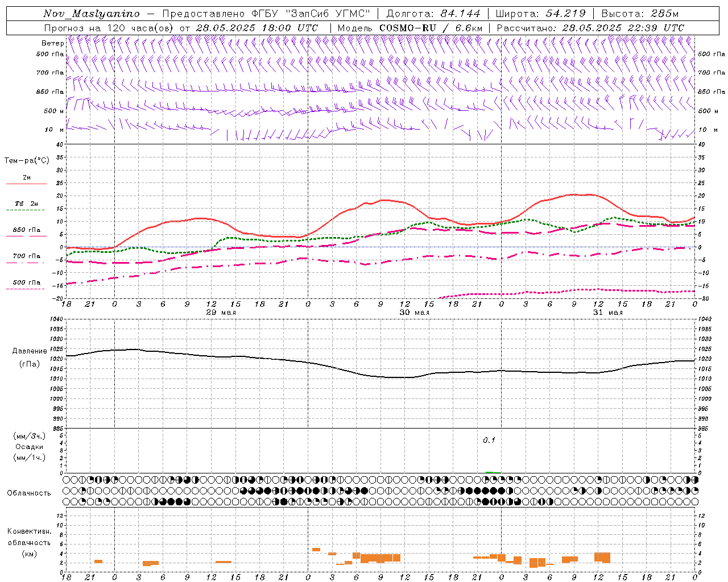The image size is (728, 582).
Task: Click the computed time '28.05.2025 22:39 UTC'
Action: pyautogui.click(x=623, y=28)
